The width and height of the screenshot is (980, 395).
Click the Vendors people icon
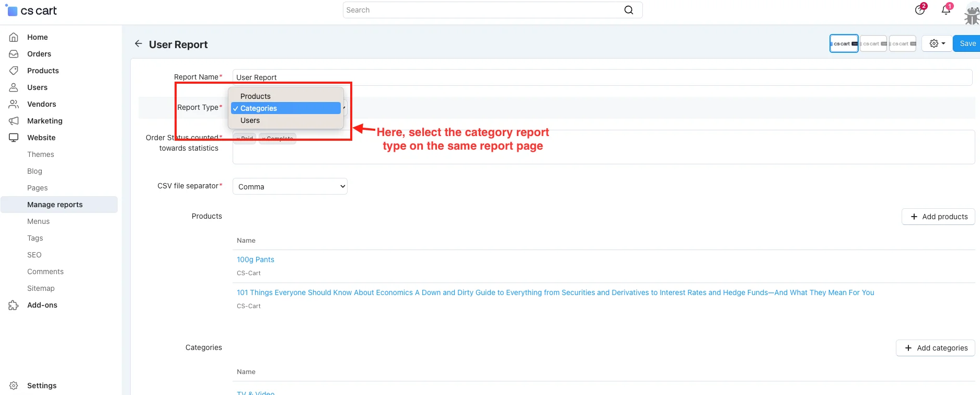14,104
